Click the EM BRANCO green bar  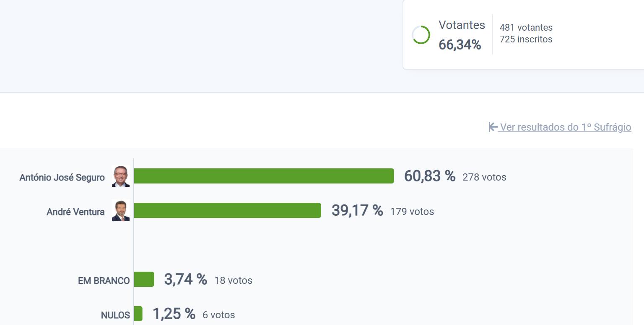(143, 279)
